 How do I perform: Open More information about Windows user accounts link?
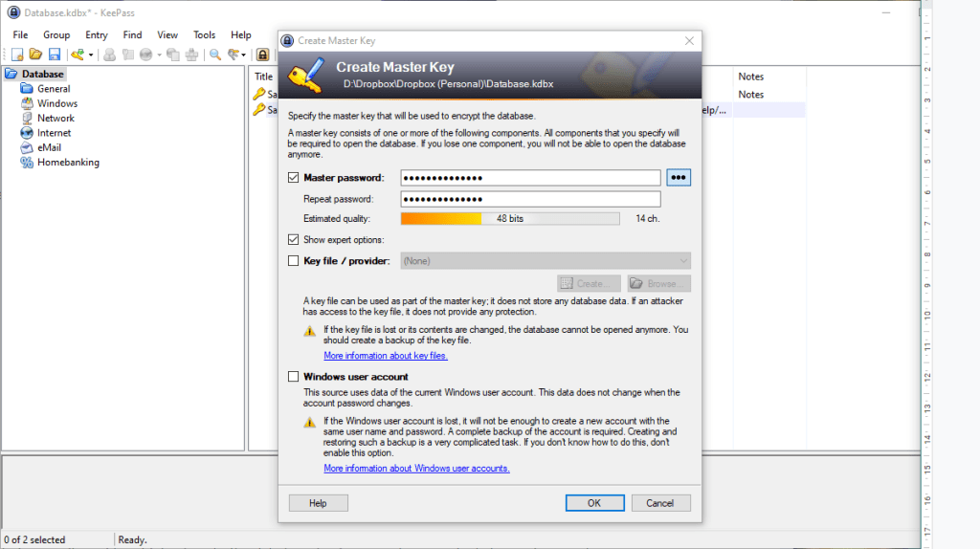tap(416, 468)
